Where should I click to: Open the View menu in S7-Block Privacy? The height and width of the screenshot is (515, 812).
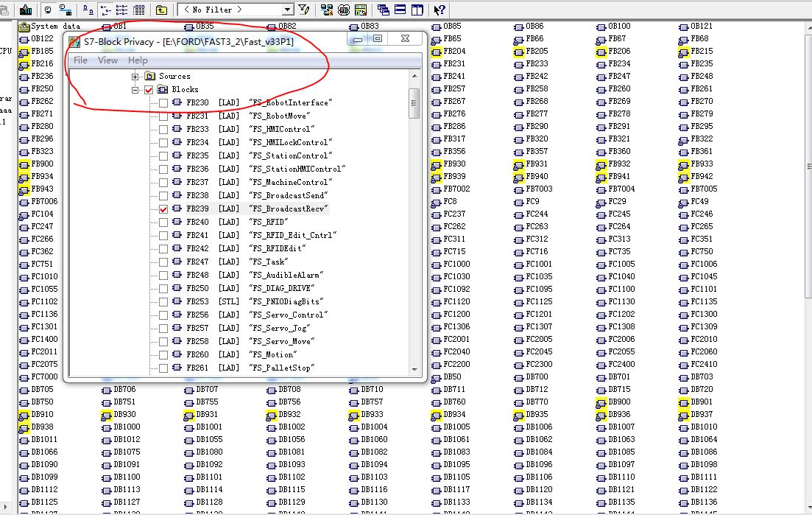pos(107,60)
